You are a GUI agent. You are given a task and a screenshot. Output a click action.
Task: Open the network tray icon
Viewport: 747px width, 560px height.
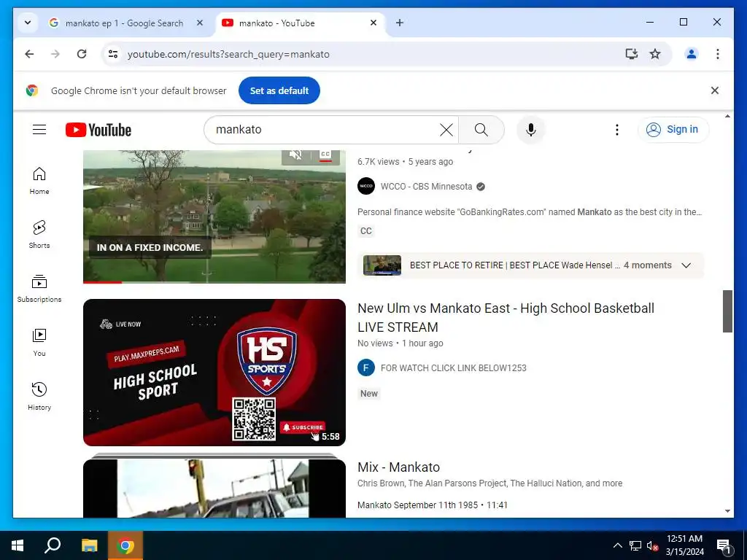click(x=635, y=545)
